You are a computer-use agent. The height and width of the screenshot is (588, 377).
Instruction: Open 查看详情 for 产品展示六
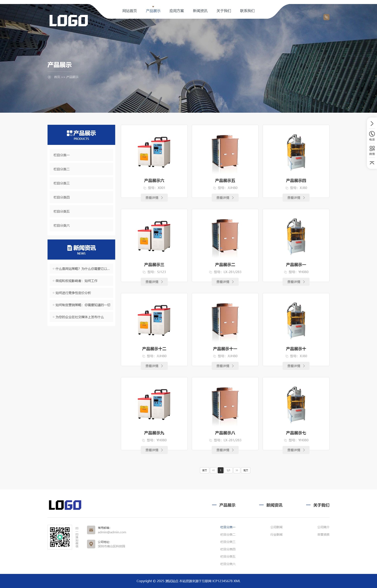pos(154,198)
